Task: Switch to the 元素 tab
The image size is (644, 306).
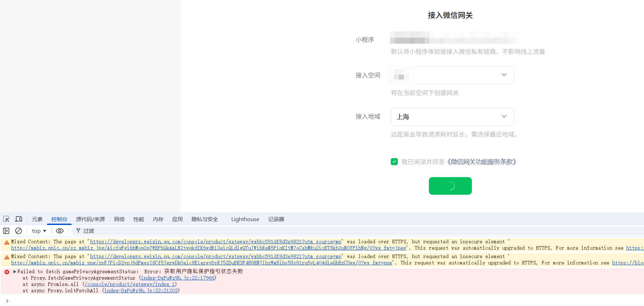Action: (37, 219)
